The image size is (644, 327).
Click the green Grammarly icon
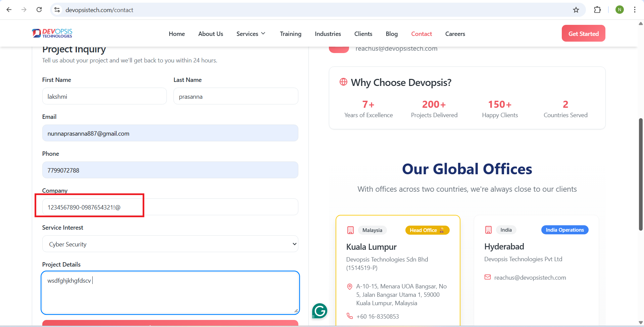point(319,311)
